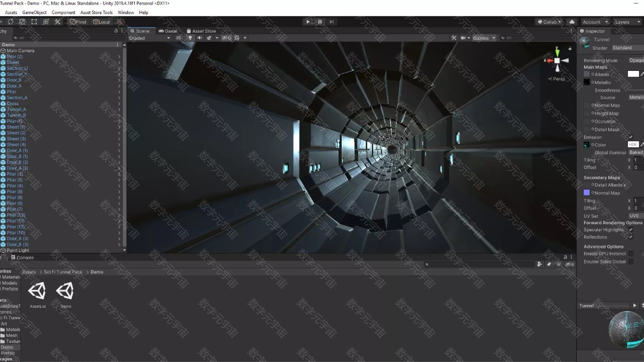Enable the GPU Instancing checkbox

(630, 254)
